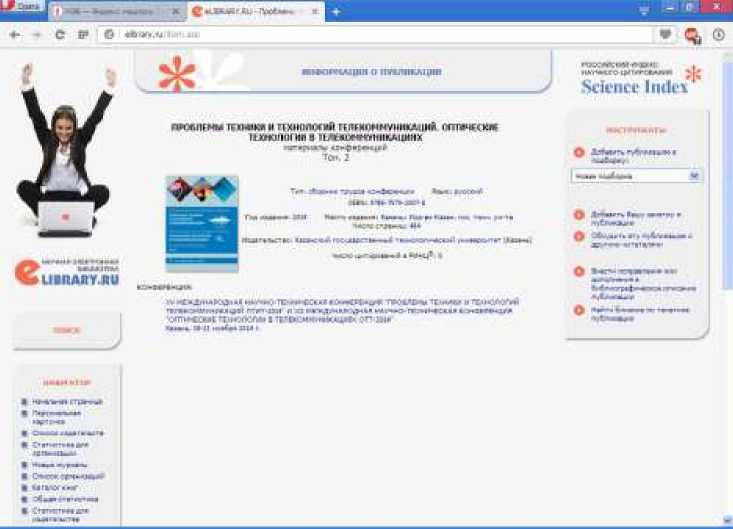Screen dimensions: 733x529
Task: Open Общая статистика link
Action: click(x=65, y=499)
